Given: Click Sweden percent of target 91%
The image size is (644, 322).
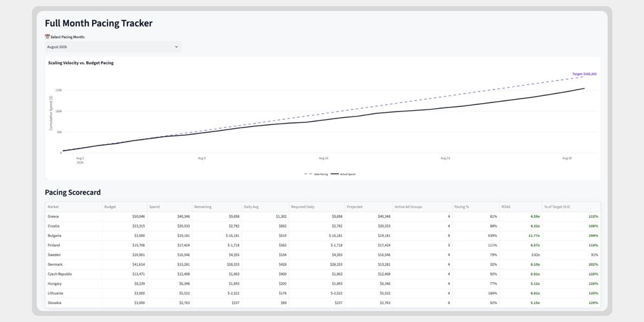Looking at the screenshot, I should pyautogui.click(x=594, y=254).
